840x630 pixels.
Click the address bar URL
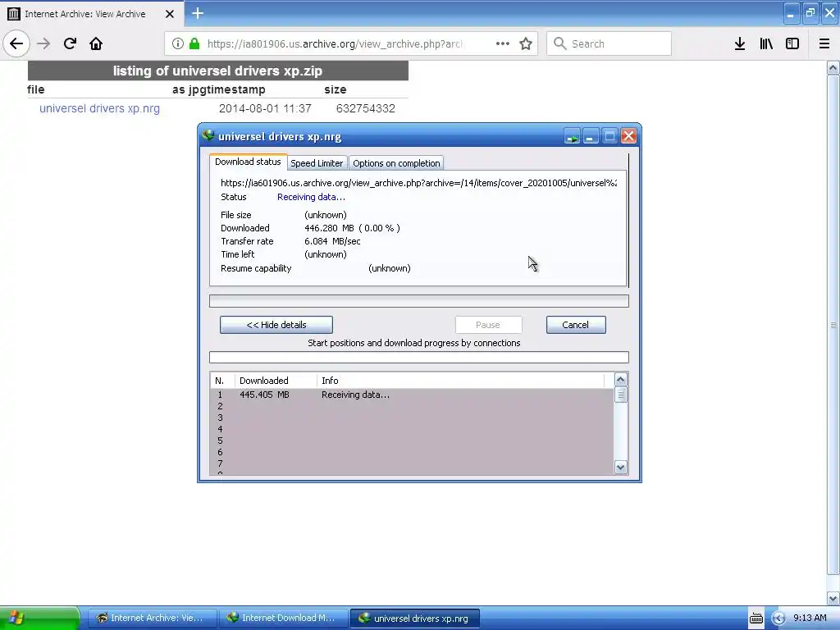click(335, 43)
